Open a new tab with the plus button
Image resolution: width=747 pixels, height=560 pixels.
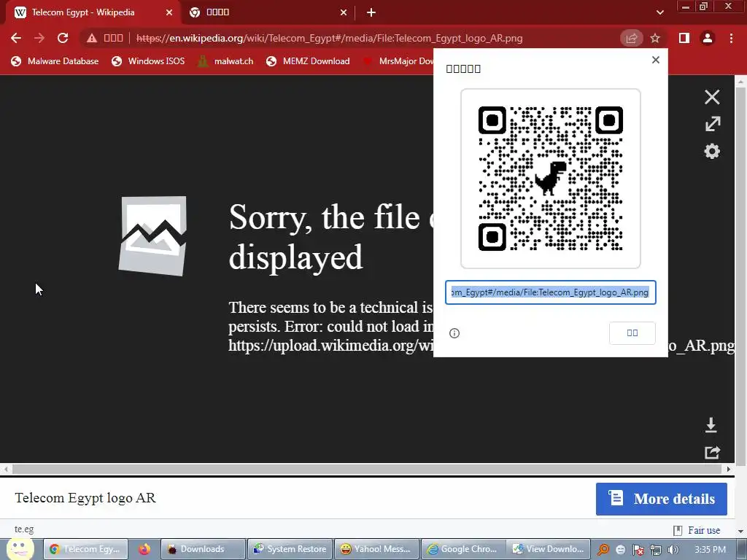pos(371,12)
